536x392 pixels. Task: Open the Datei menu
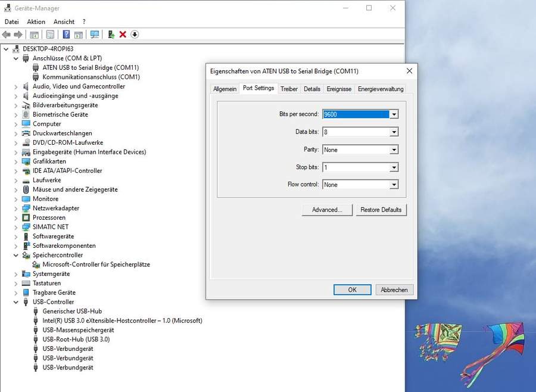tap(12, 21)
